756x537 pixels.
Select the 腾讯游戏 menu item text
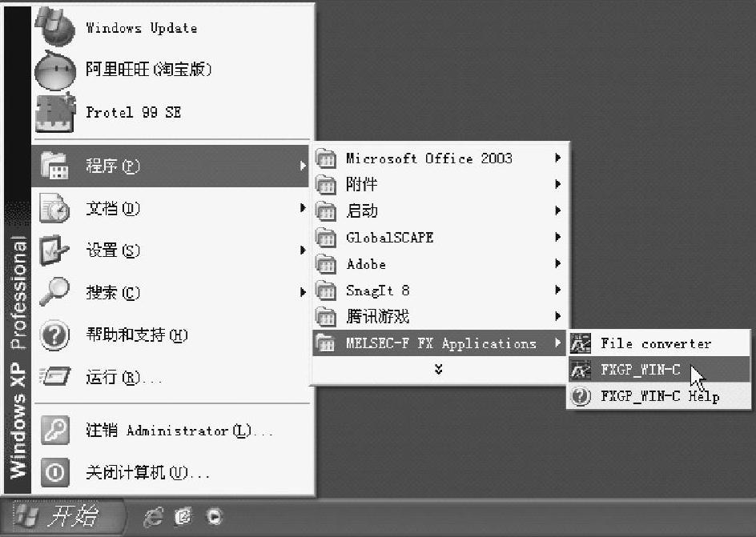[377, 316]
